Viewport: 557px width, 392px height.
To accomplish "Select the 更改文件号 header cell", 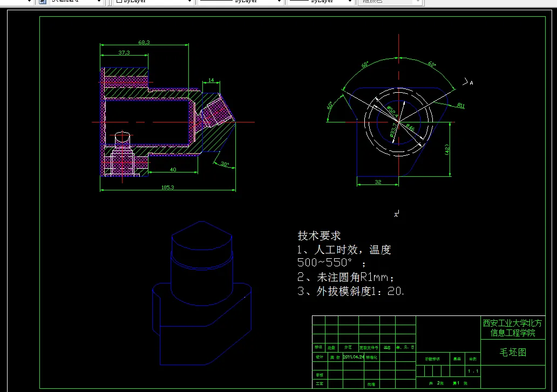I will pos(369,348).
